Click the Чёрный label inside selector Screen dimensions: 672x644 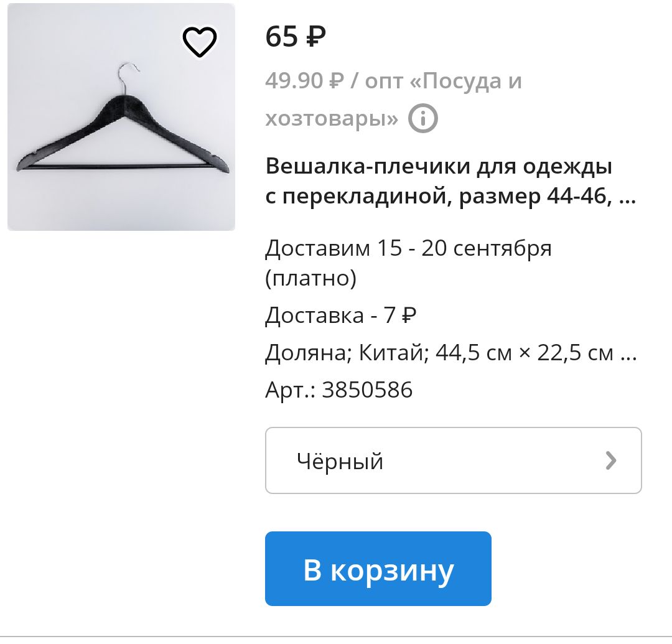(x=340, y=461)
